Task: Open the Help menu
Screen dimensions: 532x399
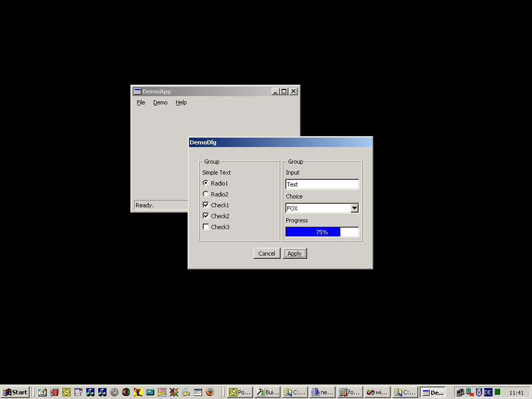Action: [x=181, y=103]
